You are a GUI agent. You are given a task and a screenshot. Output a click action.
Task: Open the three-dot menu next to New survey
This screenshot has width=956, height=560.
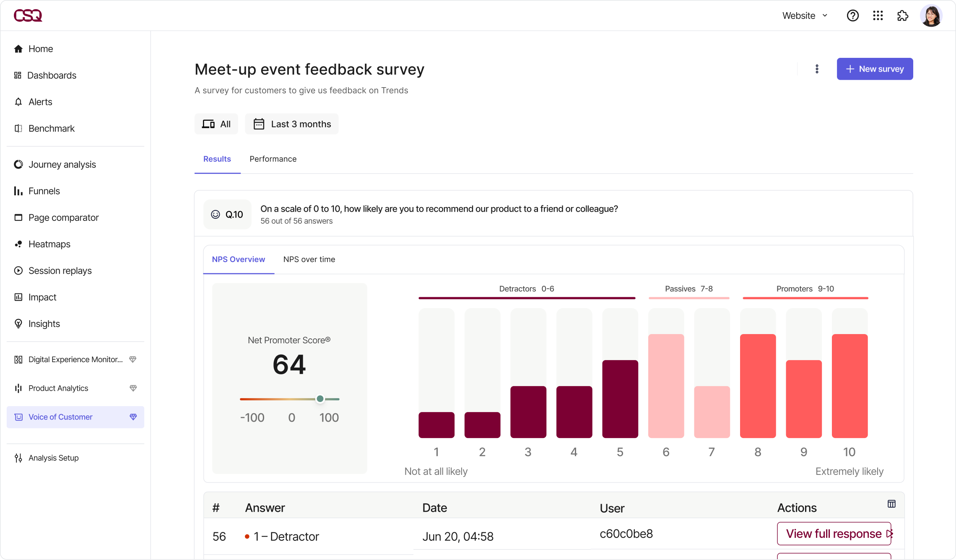coord(817,69)
